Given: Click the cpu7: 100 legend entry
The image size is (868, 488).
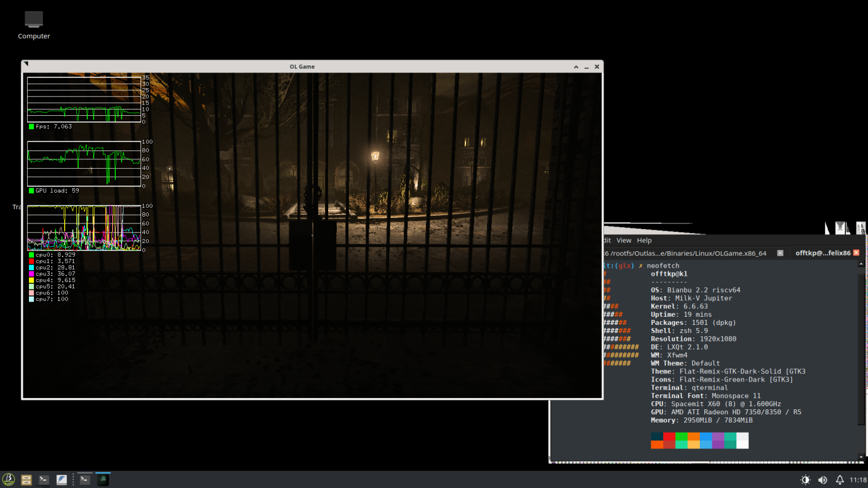Looking at the screenshot, I should click(x=49, y=299).
